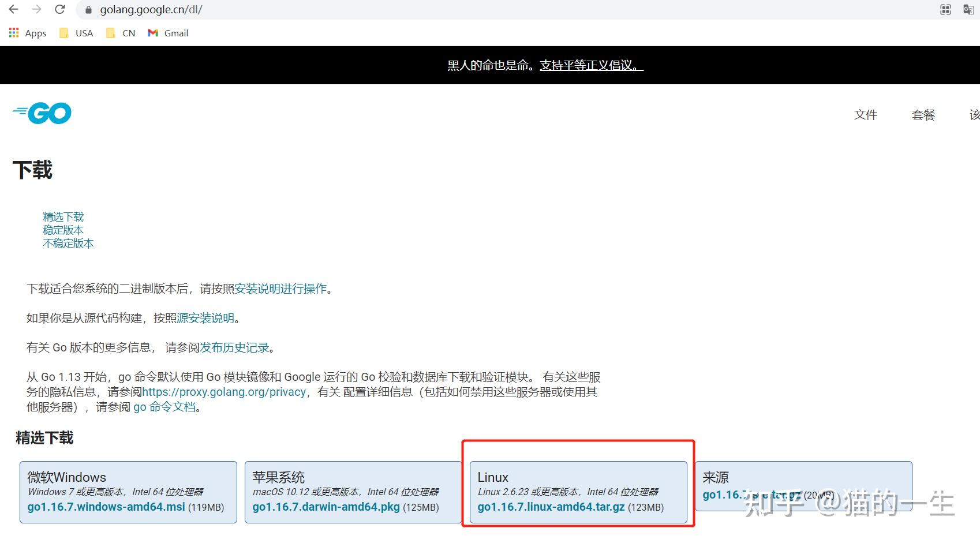Open the Apps shortcut in bookmarks bar
The image size is (980, 543).
point(27,33)
